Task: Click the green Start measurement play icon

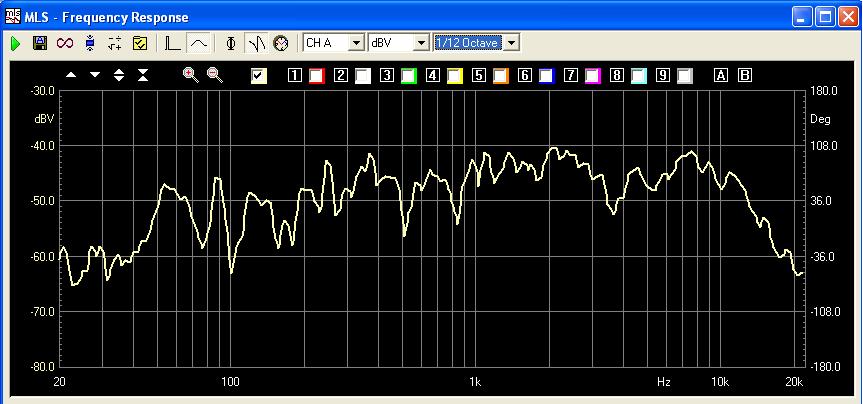Action: (15, 43)
